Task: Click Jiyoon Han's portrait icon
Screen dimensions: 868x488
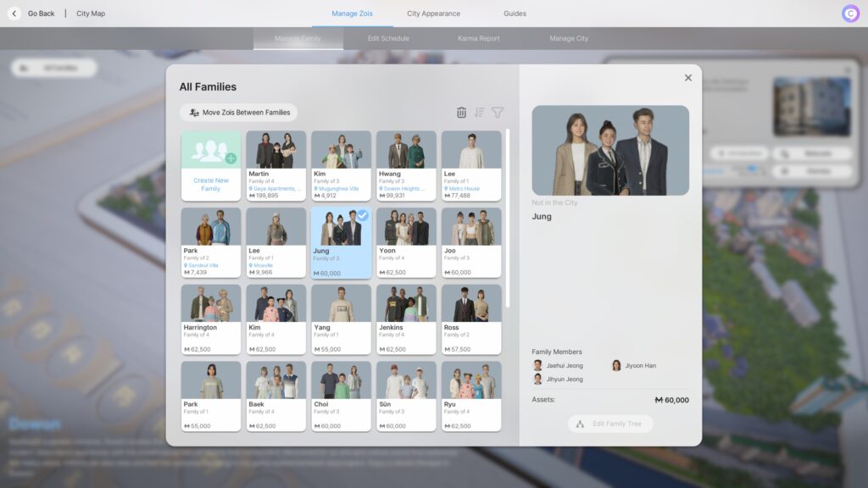Action: point(616,365)
